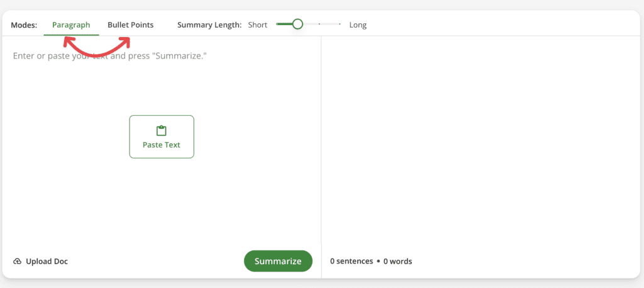Click the "0 words" counter

tap(398, 262)
